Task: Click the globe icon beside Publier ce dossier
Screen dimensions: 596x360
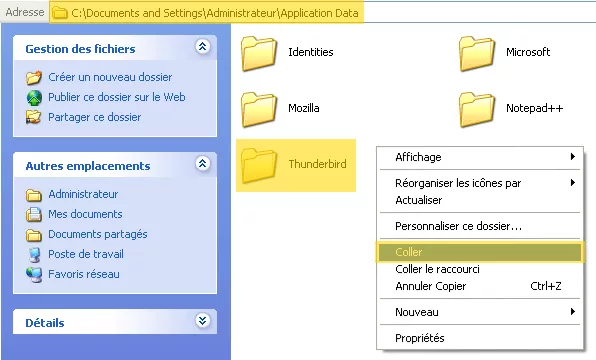Action: click(x=34, y=98)
